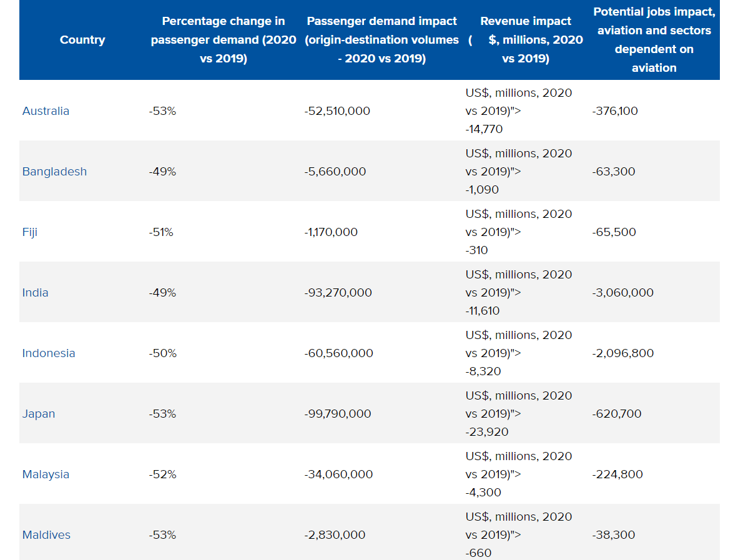Click Malaysia's -4,300 revenue value
This screenshot has width=738, height=560.
click(483, 493)
